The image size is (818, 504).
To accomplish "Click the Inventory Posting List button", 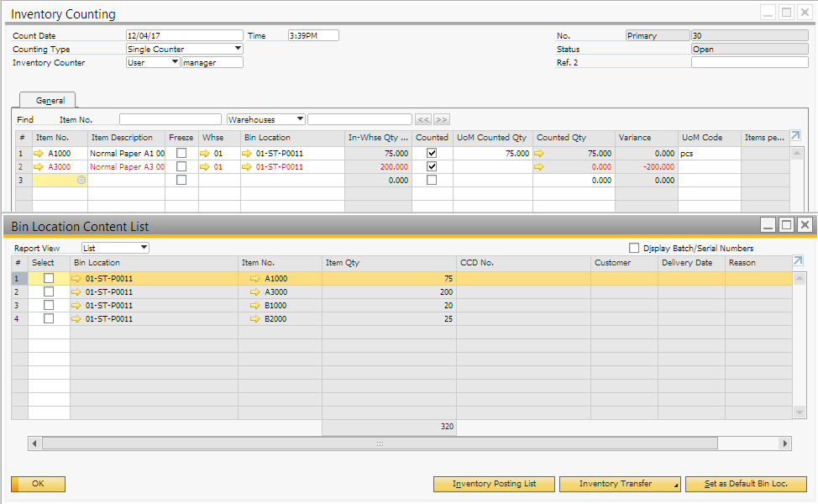I will [494, 484].
